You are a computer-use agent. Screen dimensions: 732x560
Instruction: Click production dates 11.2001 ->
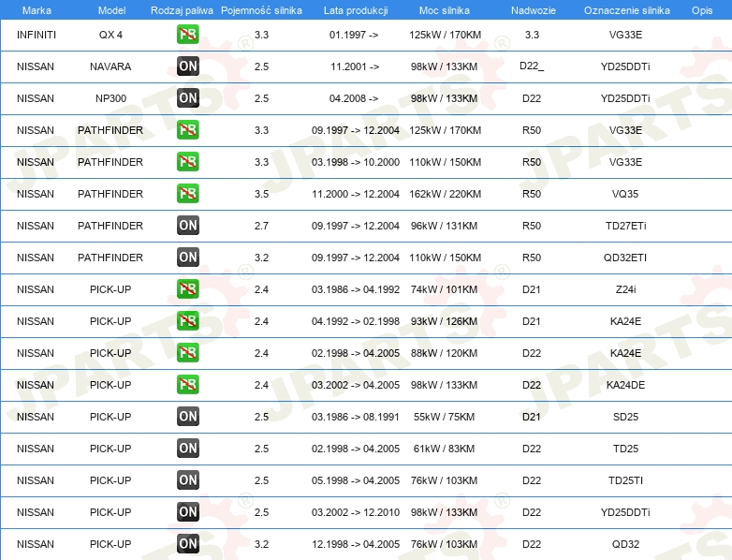click(355, 66)
